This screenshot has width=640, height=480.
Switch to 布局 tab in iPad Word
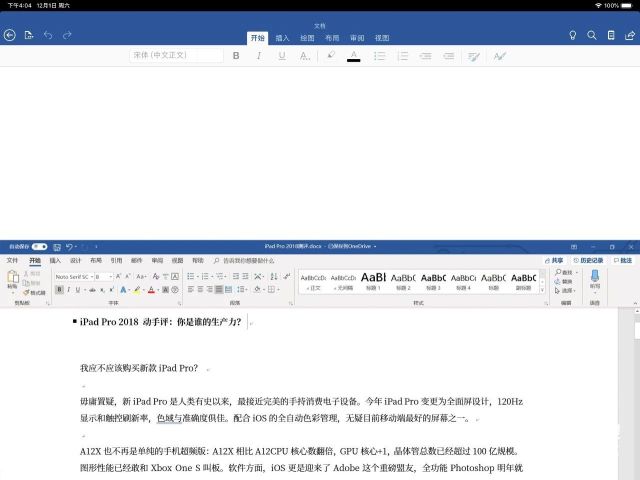click(332, 38)
